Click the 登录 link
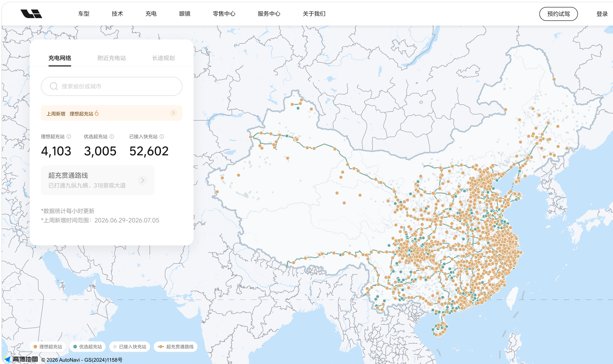Image resolution: width=613 pixels, height=364 pixels. (602, 14)
